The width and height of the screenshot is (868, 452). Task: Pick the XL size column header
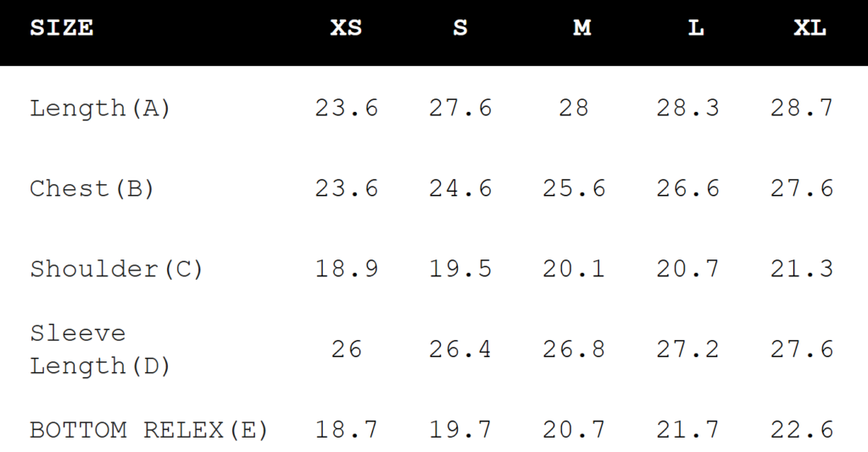(x=810, y=28)
